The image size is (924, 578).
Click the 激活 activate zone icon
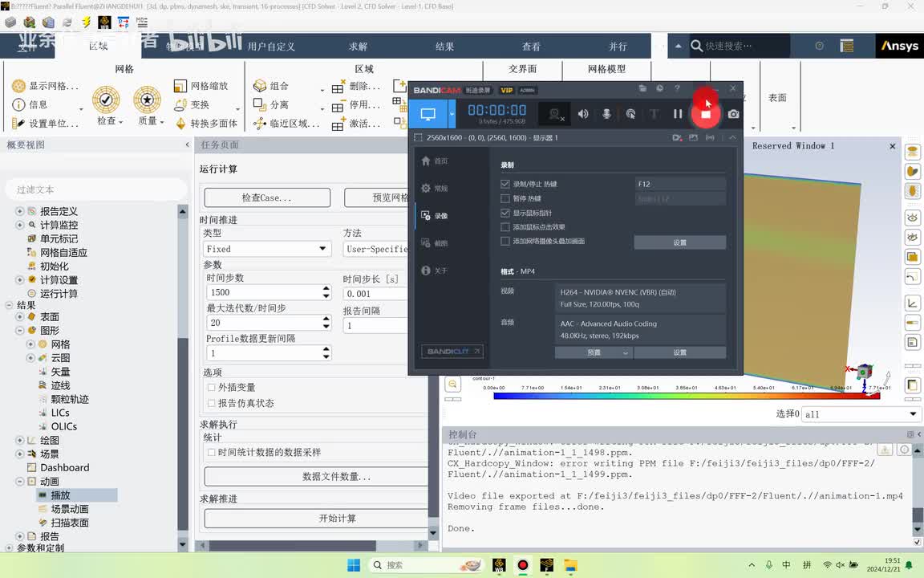(x=338, y=124)
